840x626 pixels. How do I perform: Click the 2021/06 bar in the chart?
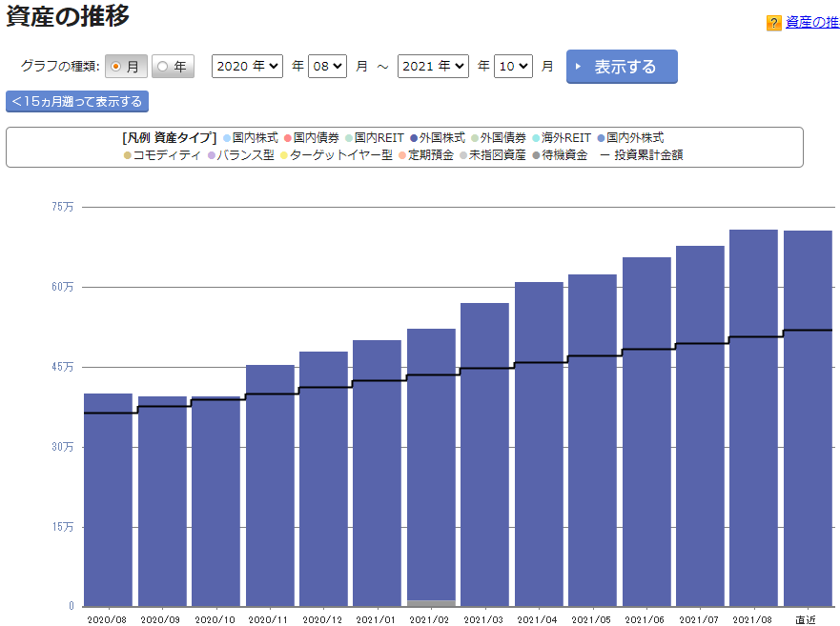pos(646,433)
